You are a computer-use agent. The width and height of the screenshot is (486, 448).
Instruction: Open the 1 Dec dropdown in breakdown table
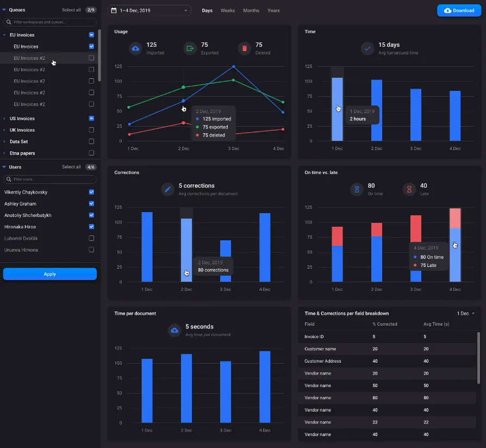(x=465, y=313)
